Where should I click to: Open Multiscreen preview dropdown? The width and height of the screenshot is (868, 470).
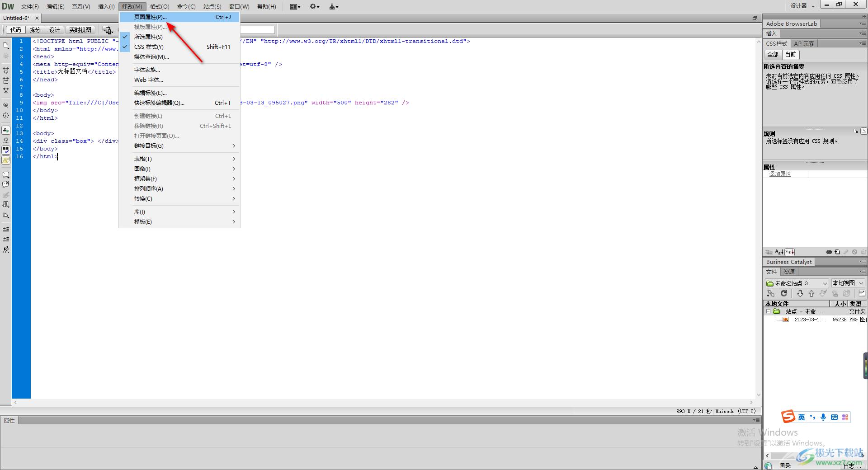pos(108,30)
